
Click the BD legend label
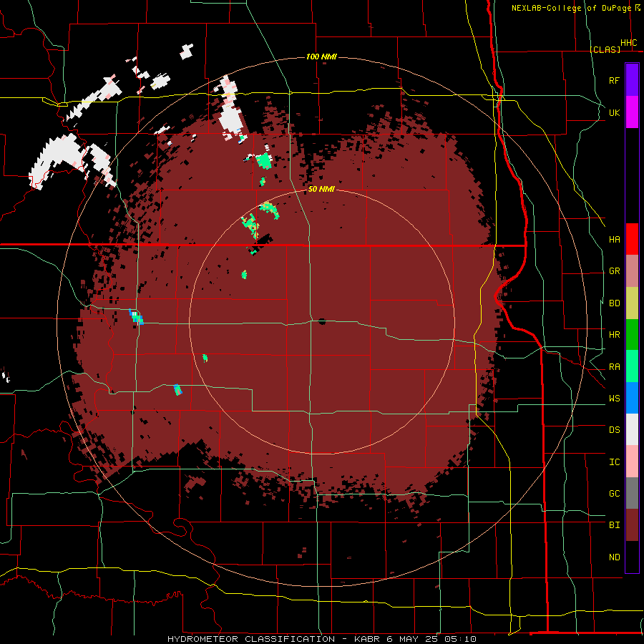coord(614,303)
